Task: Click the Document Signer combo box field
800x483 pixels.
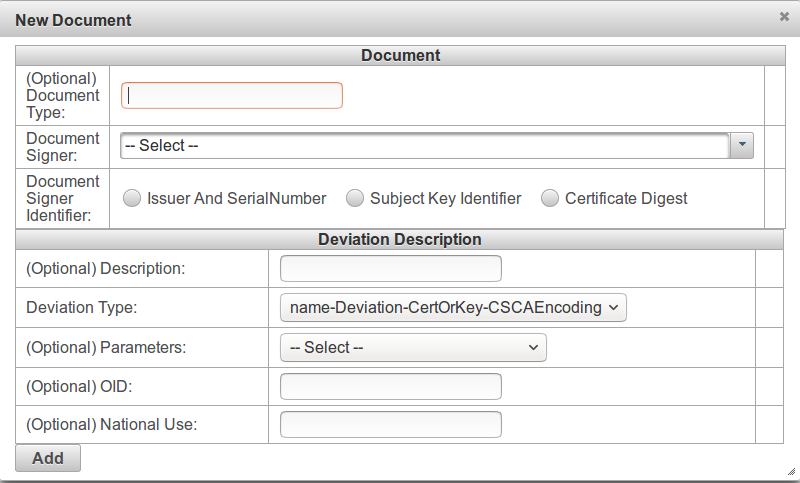Action: (x=425, y=146)
